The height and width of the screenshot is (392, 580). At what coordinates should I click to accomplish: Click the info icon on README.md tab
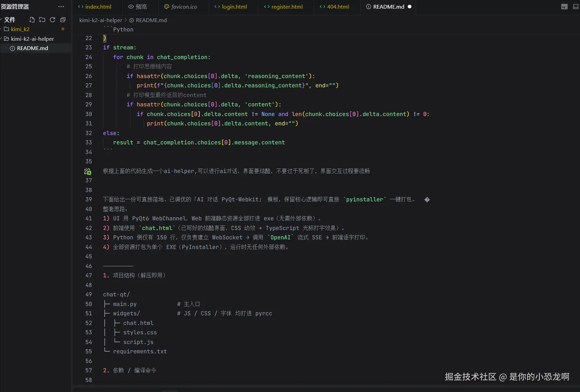[368, 7]
